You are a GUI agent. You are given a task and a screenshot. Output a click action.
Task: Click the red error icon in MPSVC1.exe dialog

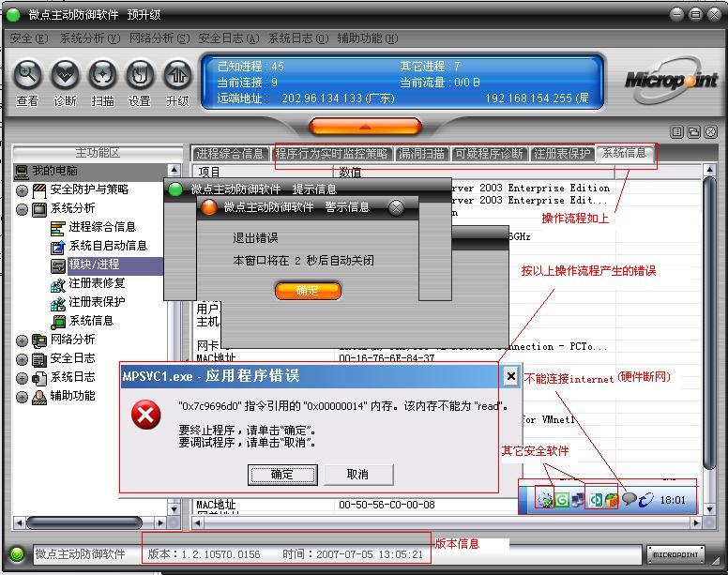145,415
